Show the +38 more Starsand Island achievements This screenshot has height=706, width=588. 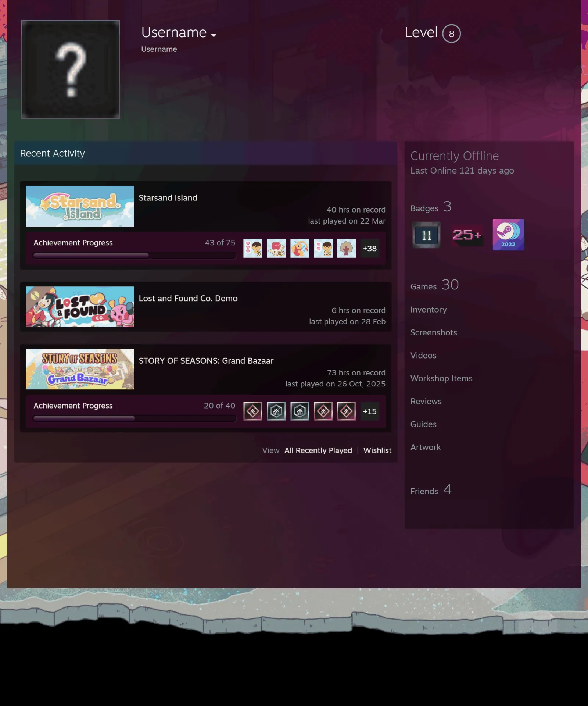tap(370, 248)
